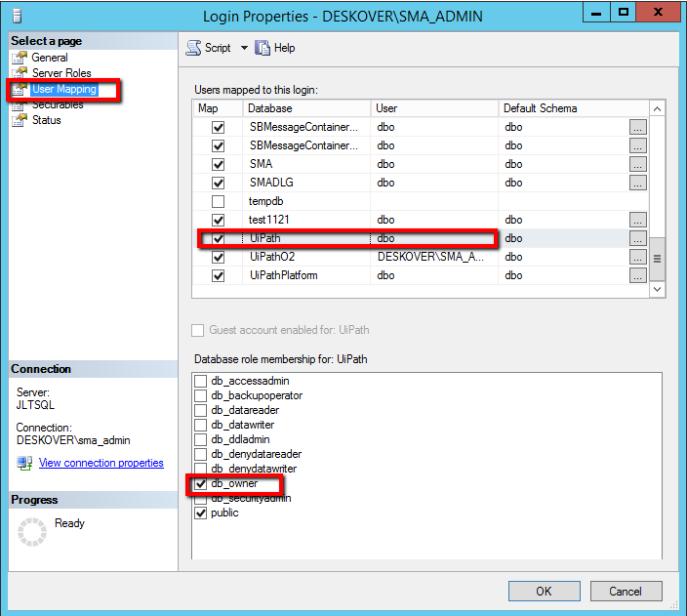
Task: Open Help from the toolbar
Action: [263, 48]
